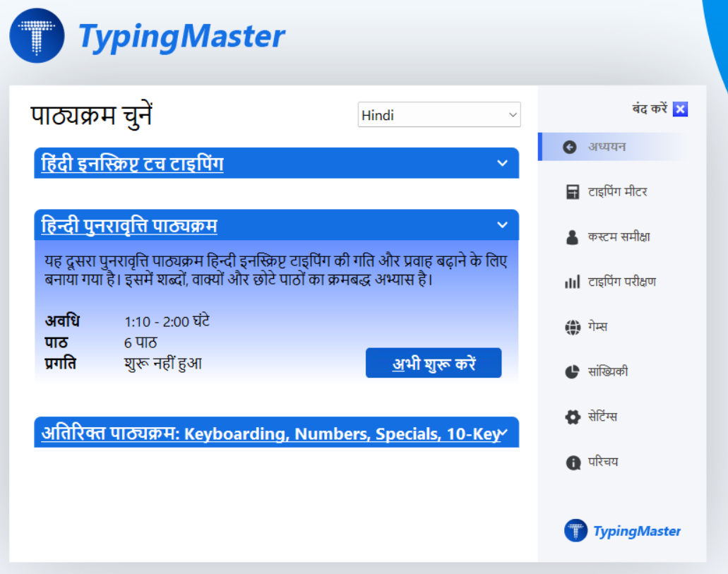Click the gear icon for सेटिंग्स

[x=573, y=417]
